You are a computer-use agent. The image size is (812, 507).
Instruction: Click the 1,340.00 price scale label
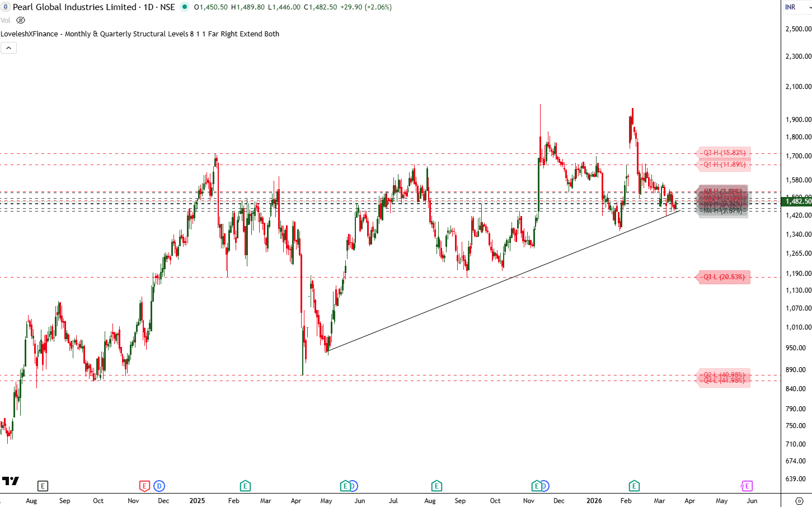[799, 234]
